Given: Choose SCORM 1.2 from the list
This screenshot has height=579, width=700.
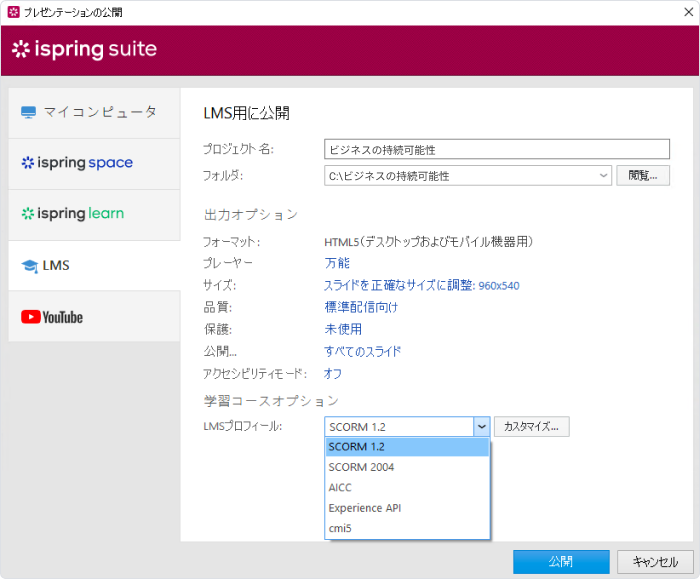Looking at the screenshot, I should pos(407,447).
